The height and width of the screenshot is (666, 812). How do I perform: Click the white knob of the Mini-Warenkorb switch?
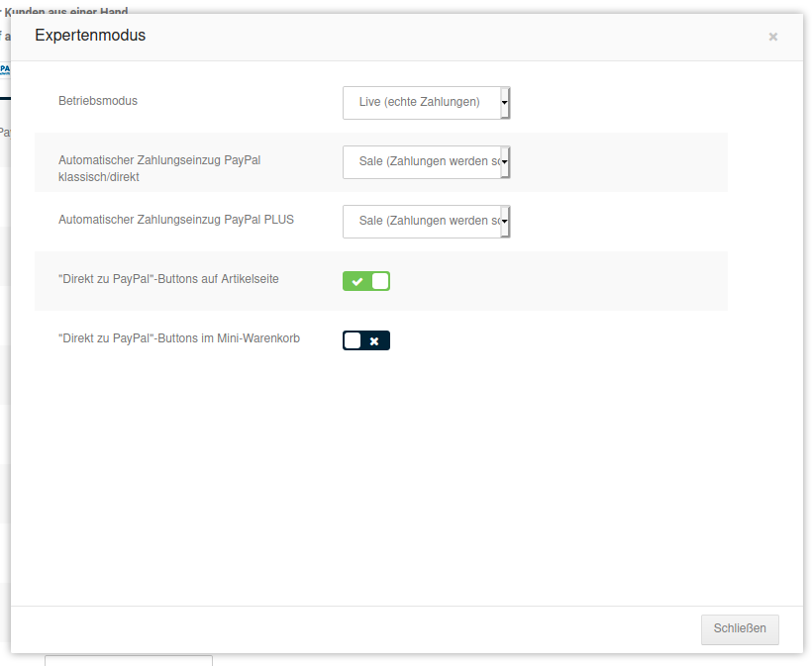tap(353, 340)
